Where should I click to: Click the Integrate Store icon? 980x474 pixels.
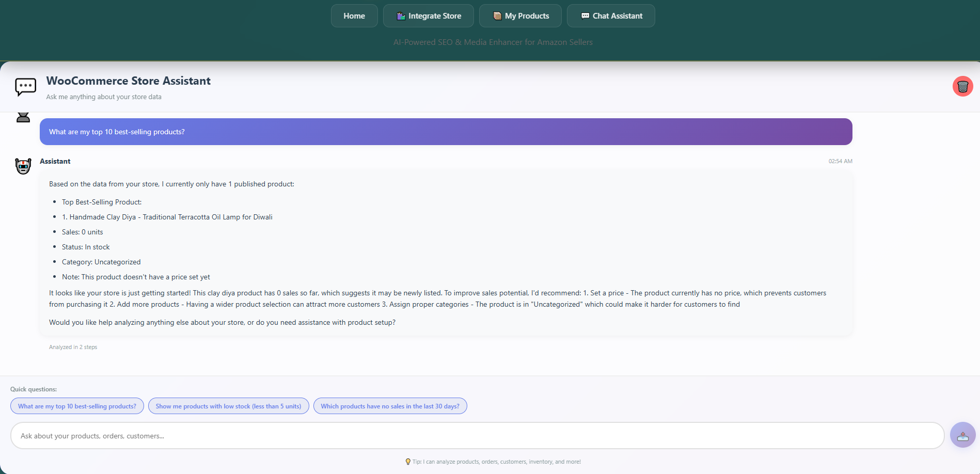tap(401, 16)
